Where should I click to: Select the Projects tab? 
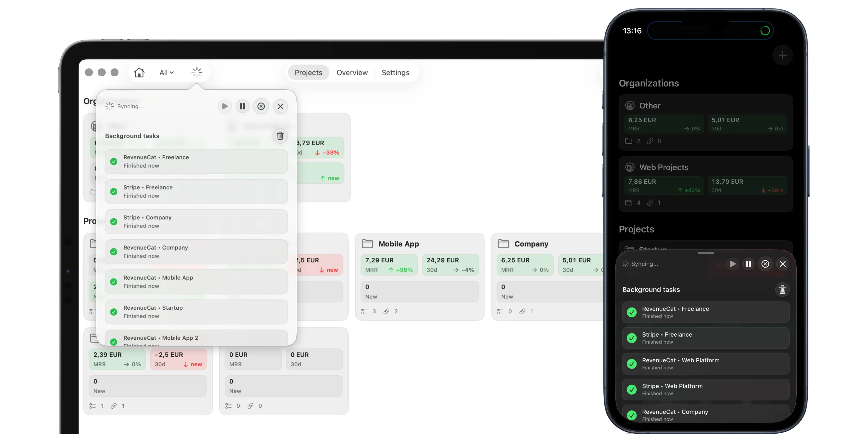coord(308,72)
